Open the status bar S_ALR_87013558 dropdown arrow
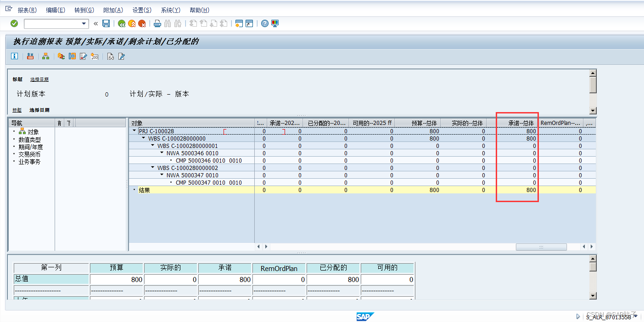644x322 pixels. pyautogui.click(x=635, y=316)
